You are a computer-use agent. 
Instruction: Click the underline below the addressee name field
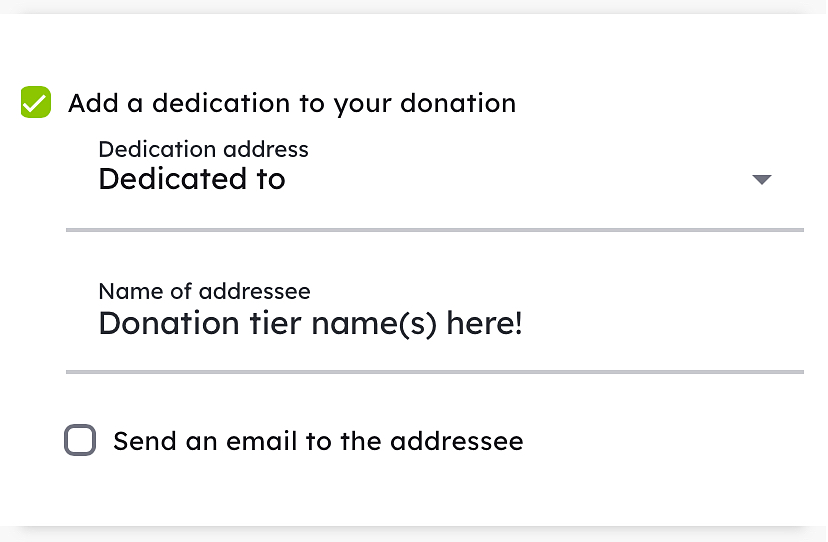[434, 372]
